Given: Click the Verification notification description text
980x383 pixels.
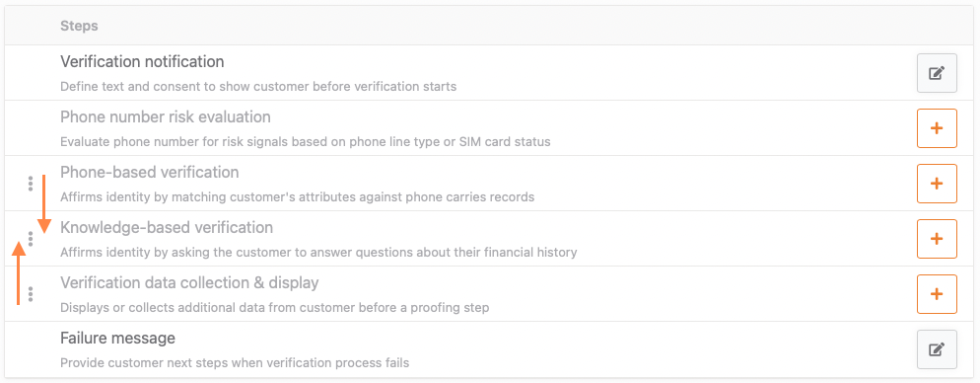Looking at the screenshot, I should click(258, 86).
